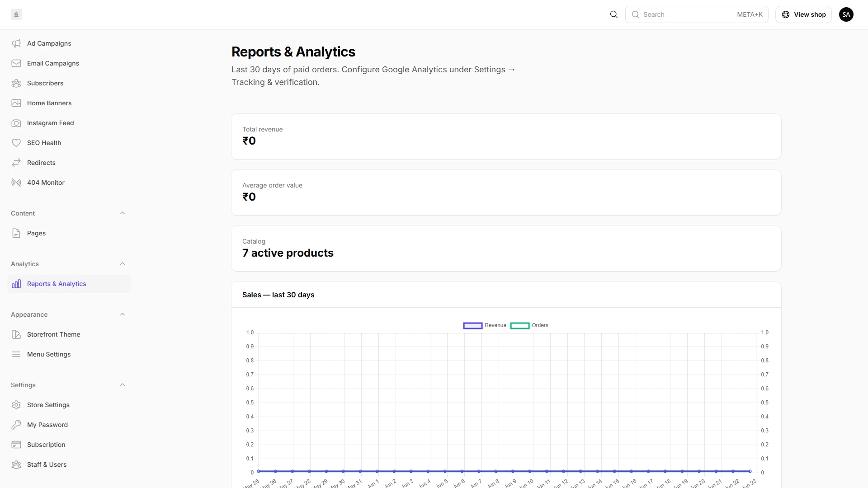Open Subscription page

(69, 445)
